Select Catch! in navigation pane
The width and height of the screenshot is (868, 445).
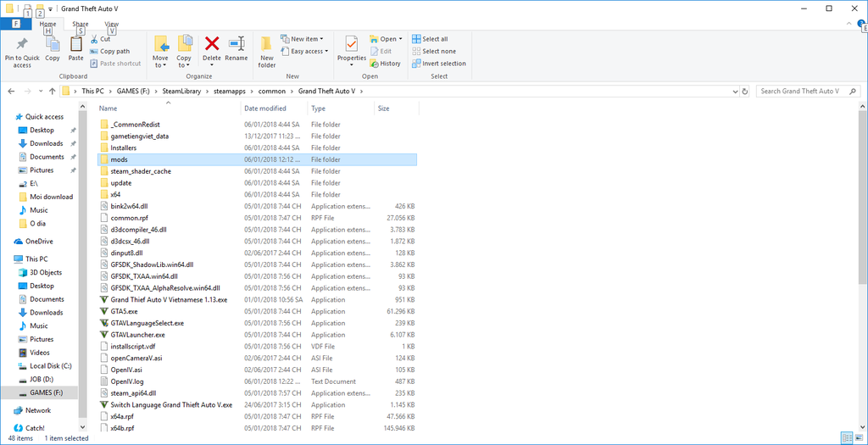pyautogui.click(x=35, y=428)
